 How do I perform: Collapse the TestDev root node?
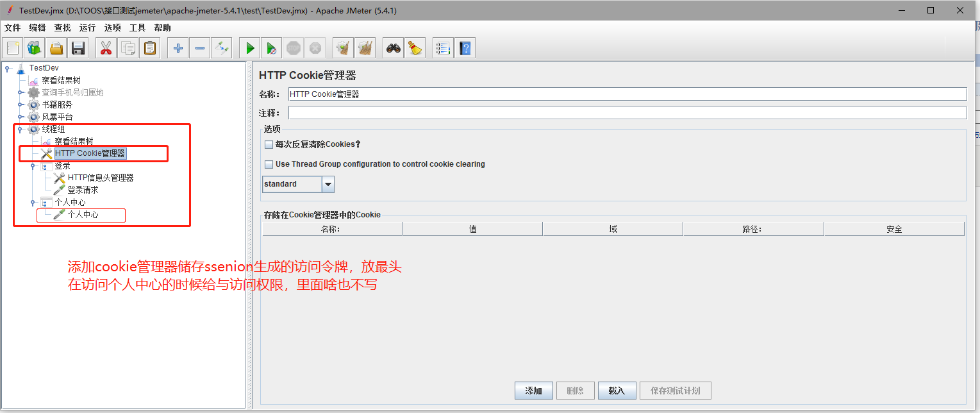click(7, 68)
